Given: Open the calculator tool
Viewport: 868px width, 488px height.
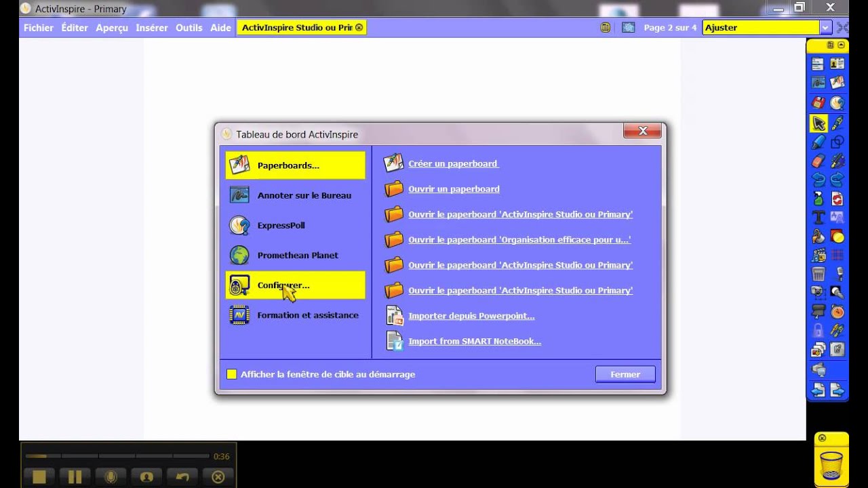Looking at the screenshot, I should click(818, 274).
